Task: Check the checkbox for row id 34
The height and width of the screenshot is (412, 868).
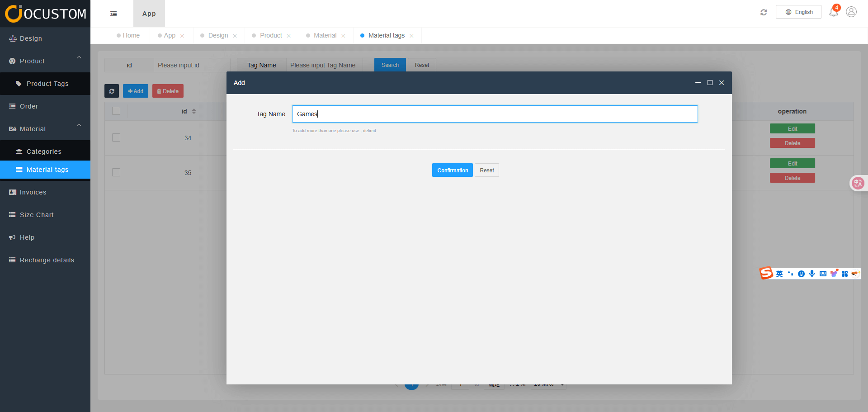Action: tap(116, 137)
